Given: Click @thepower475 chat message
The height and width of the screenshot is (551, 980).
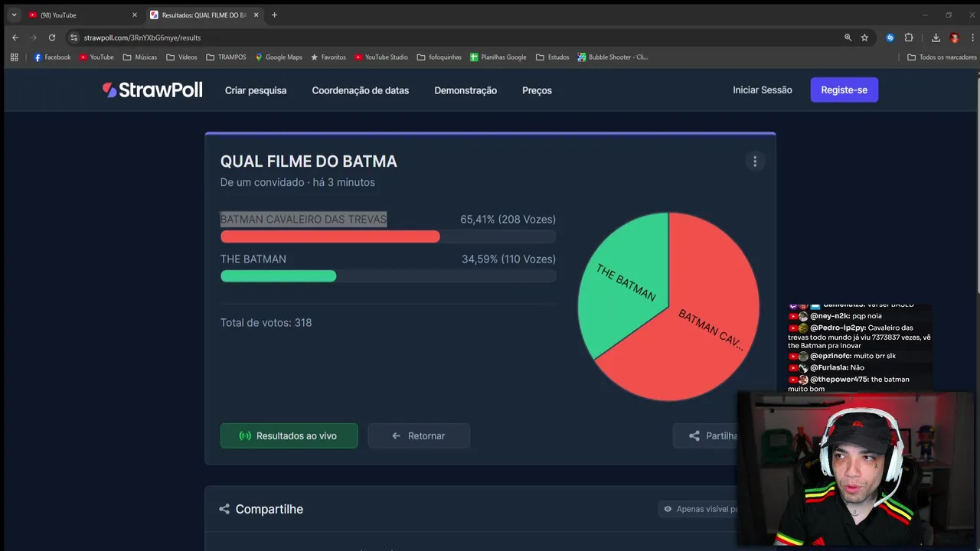Looking at the screenshot, I should (850, 384).
